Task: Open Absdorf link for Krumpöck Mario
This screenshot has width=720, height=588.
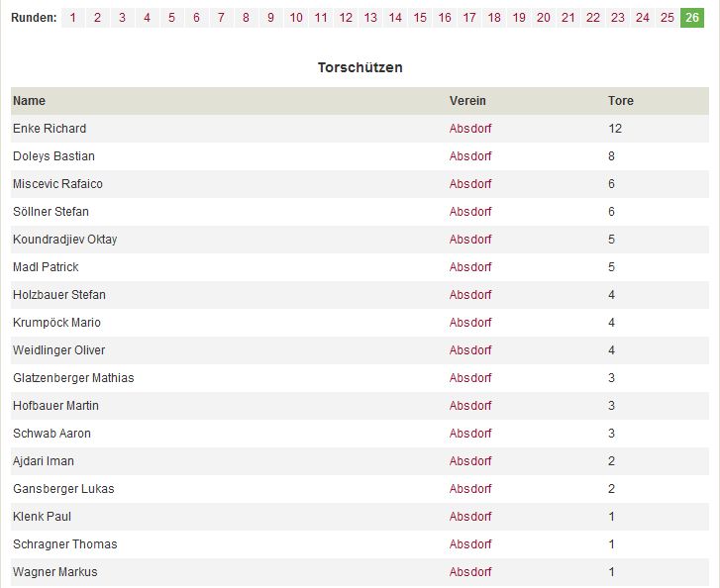Action: point(470,323)
